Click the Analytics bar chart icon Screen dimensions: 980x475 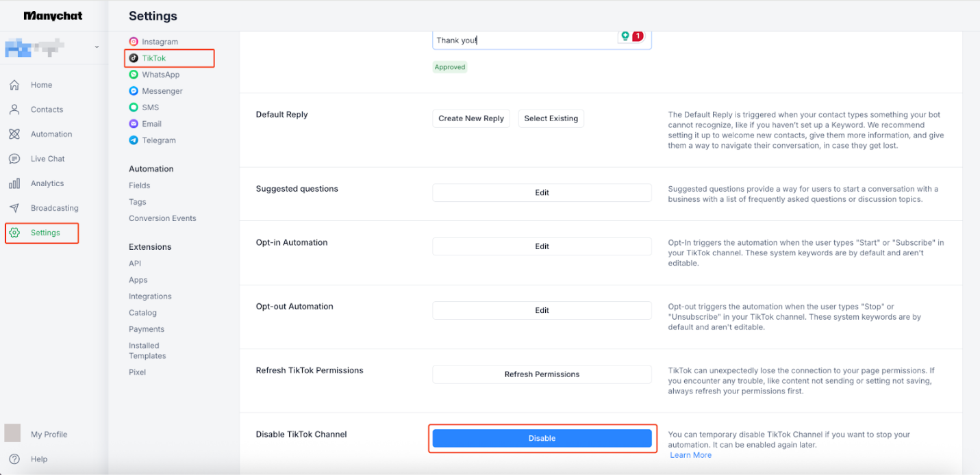(x=14, y=183)
